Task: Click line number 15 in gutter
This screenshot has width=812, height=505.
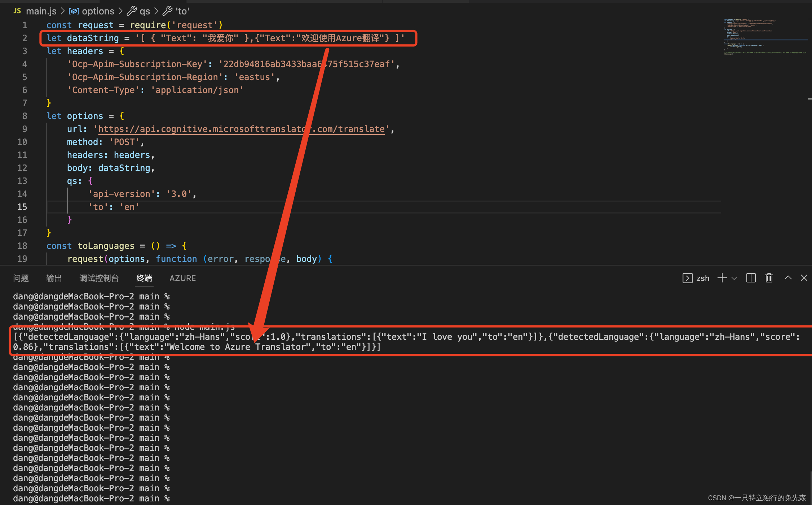Action: point(22,207)
